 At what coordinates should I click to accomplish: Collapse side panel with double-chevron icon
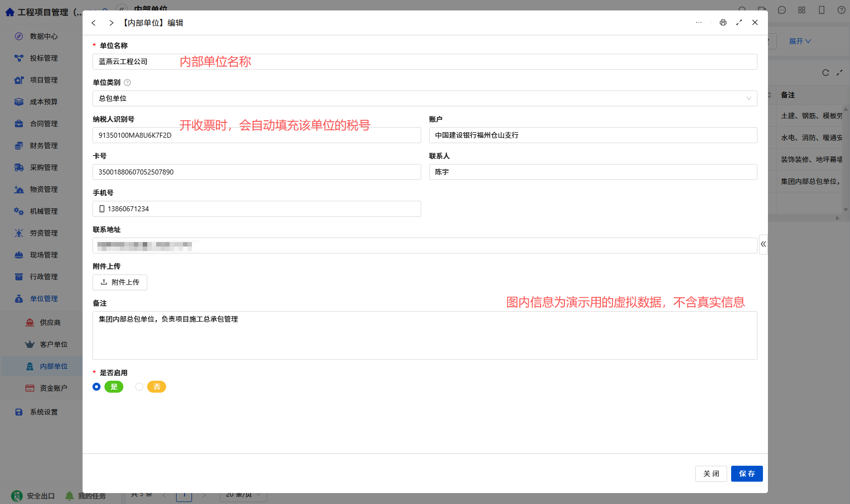tap(763, 244)
